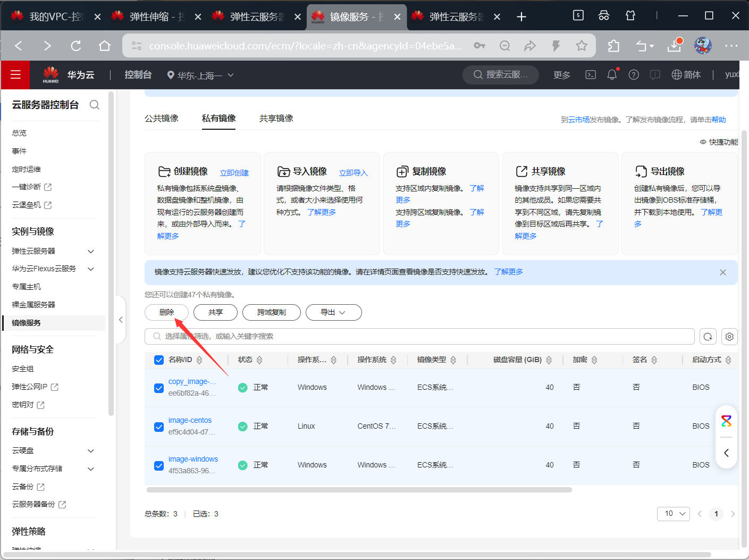Click the browser forward arrow
The image size is (749, 560).
pos(47,46)
